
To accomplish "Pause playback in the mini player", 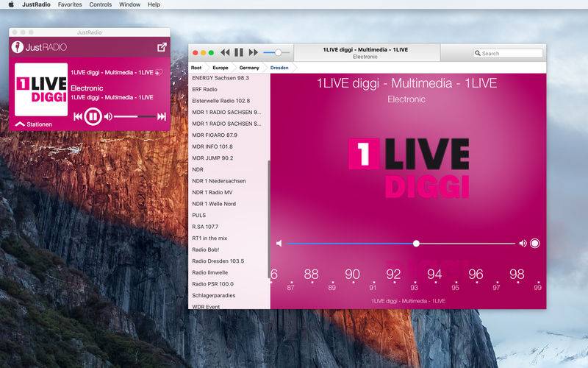I will click(x=93, y=116).
